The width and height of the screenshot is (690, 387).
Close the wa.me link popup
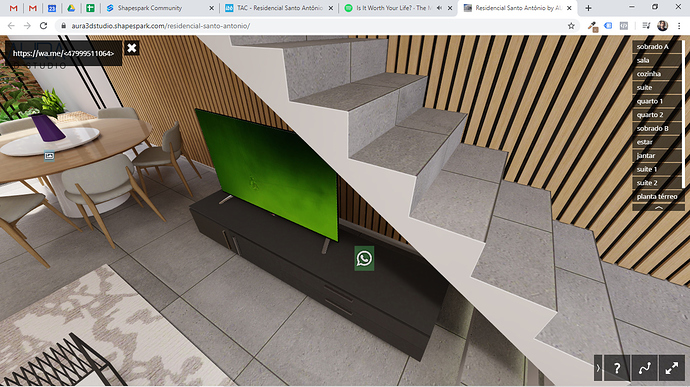[132, 48]
